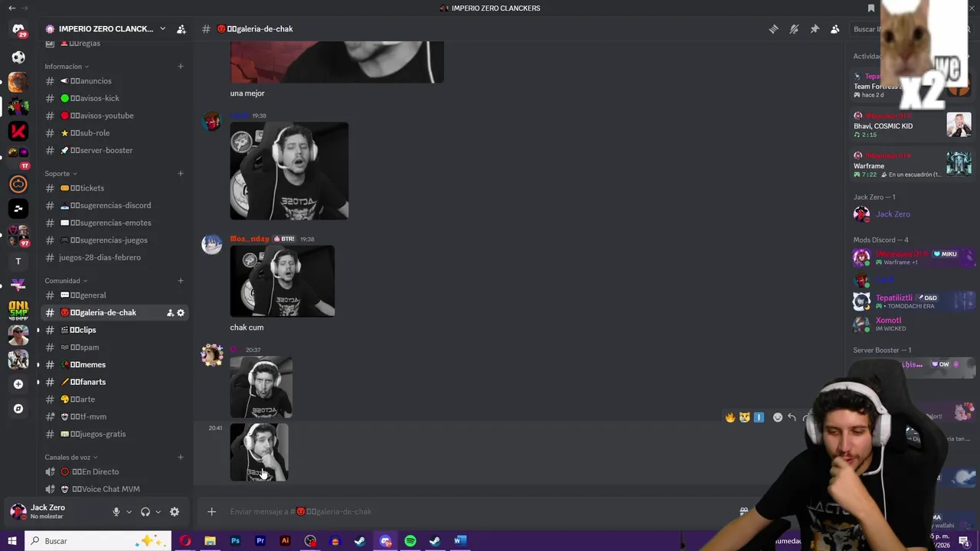
Task: Open pinned messages icon
Action: pyautogui.click(x=815, y=29)
